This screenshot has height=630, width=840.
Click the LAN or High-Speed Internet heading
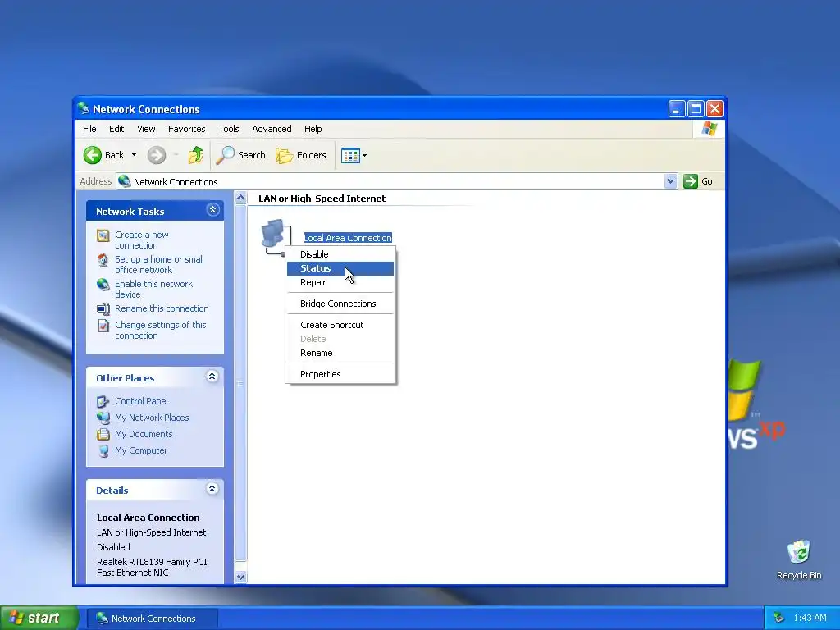click(x=322, y=199)
